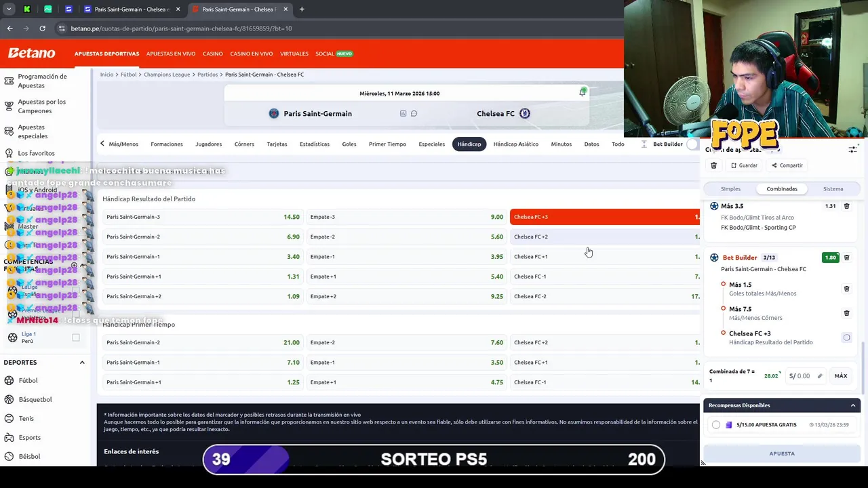Viewport: 868px width, 488px height.
Task: Go back with browser back arrow
Action: click(x=9, y=28)
